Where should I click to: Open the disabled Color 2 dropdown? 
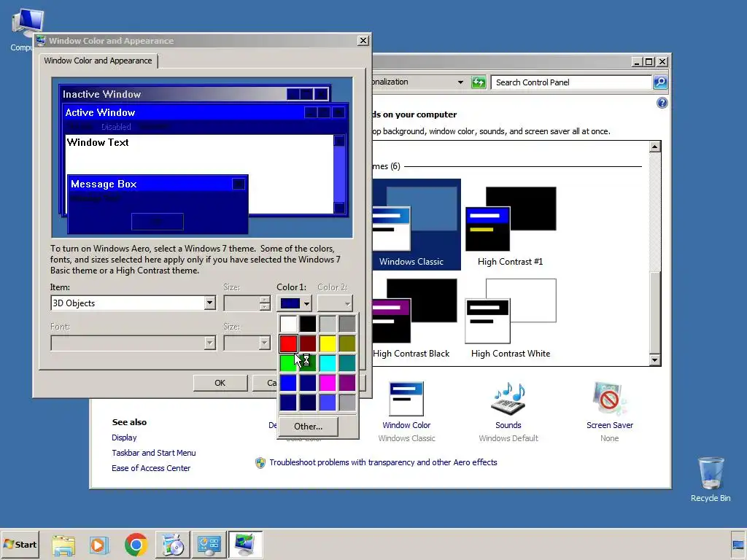pyautogui.click(x=335, y=303)
